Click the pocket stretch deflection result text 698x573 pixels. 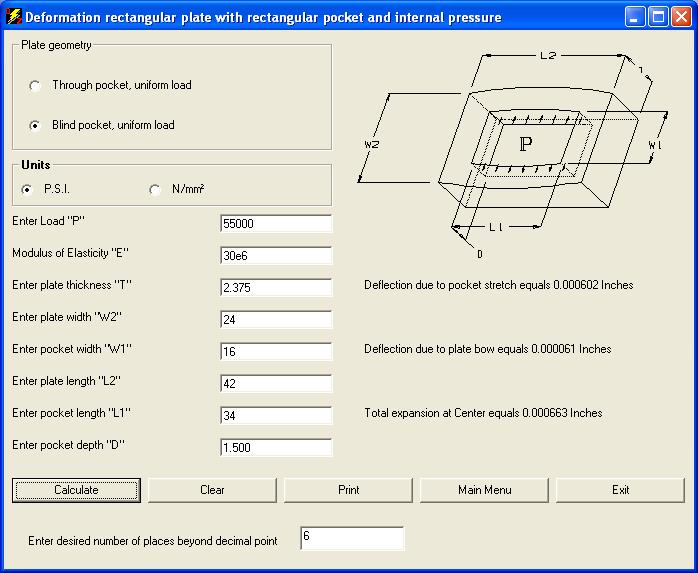coord(499,285)
